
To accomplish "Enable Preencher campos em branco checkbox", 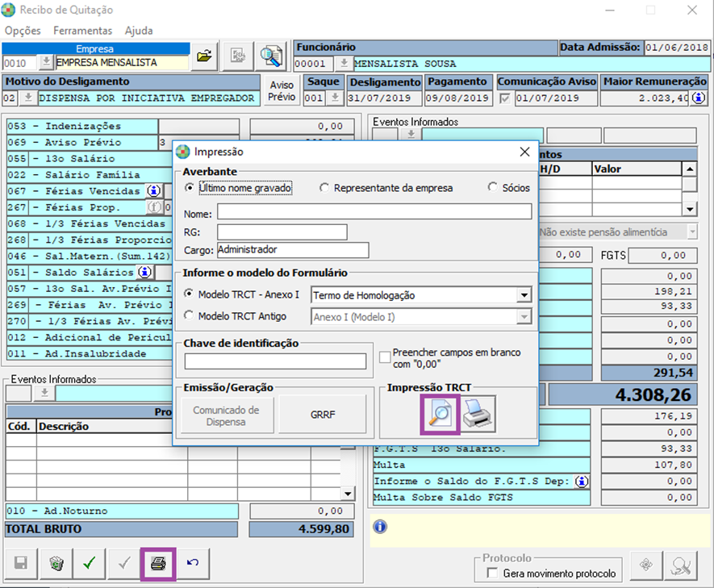I will pyautogui.click(x=385, y=357).
